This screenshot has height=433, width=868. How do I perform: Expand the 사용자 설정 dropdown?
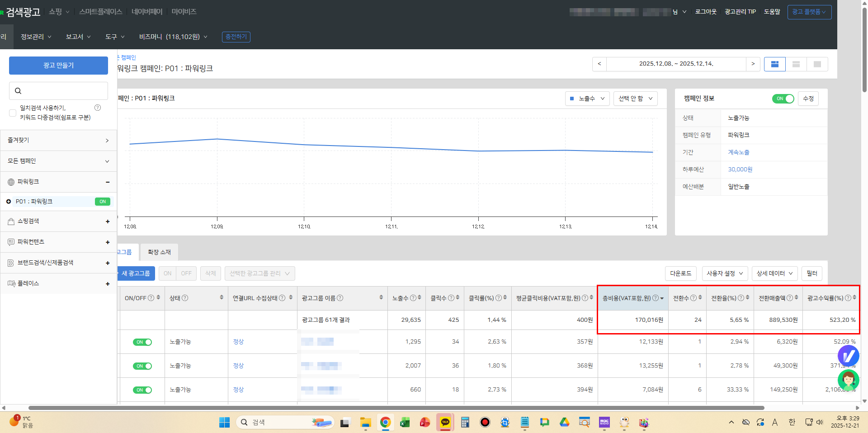(x=725, y=273)
